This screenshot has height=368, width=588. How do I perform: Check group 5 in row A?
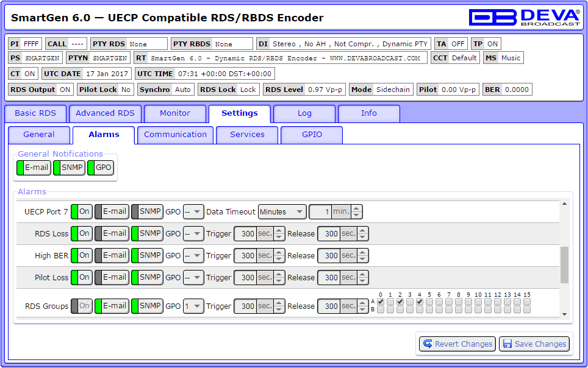[429, 302]
